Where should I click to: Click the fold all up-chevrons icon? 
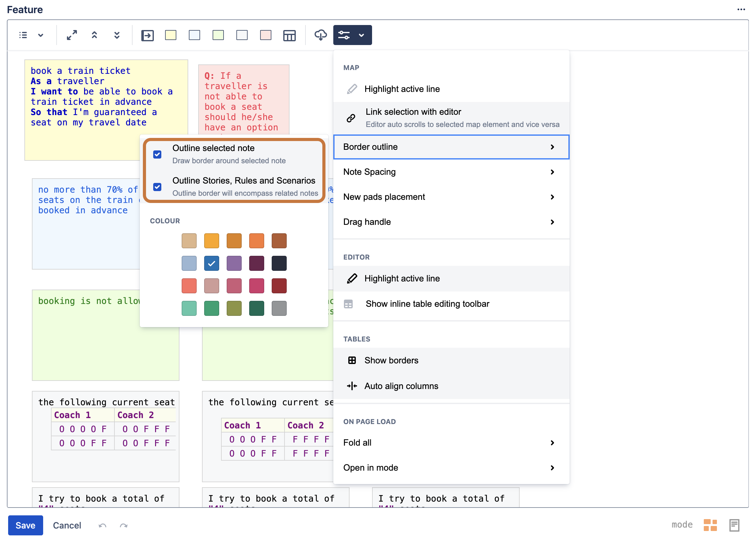[x=94, y=35]
